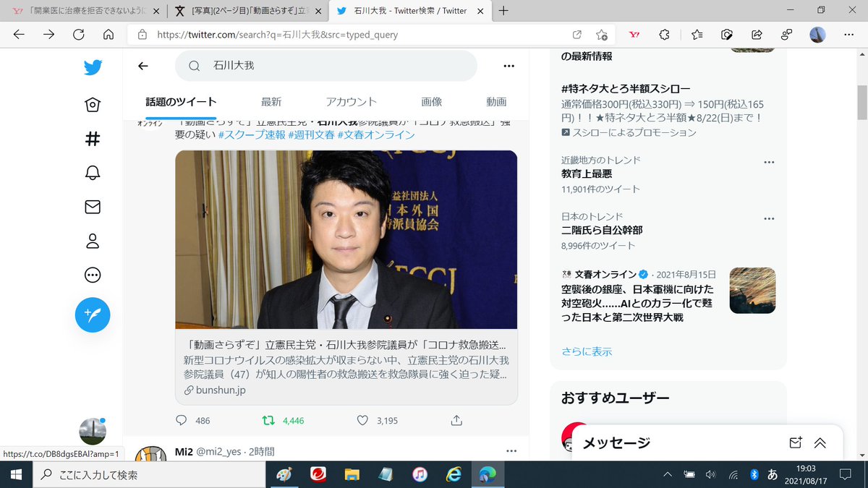The height and width of the screenshot is (488, 868).
Task: Open favorites list toolbar icon
Action: point(697,35)
